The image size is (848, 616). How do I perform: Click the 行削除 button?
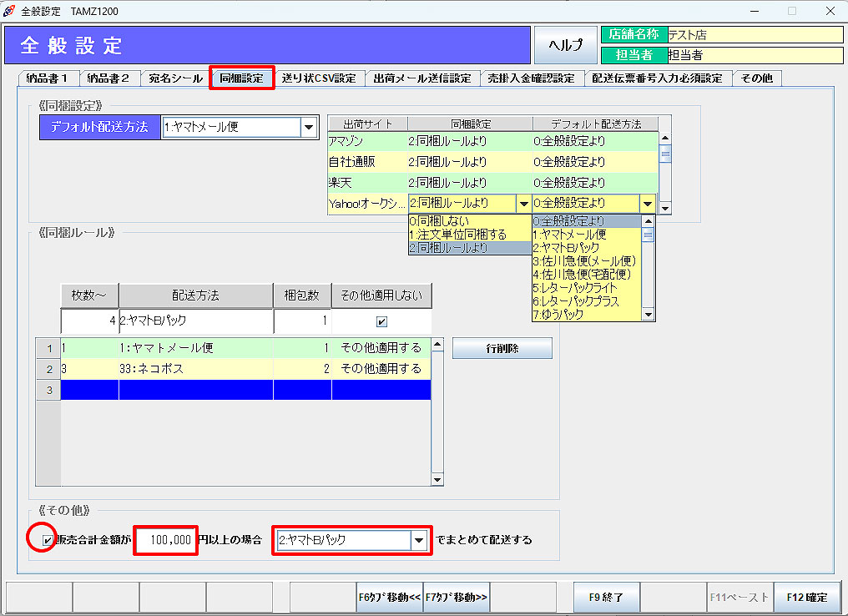(502, 348)
